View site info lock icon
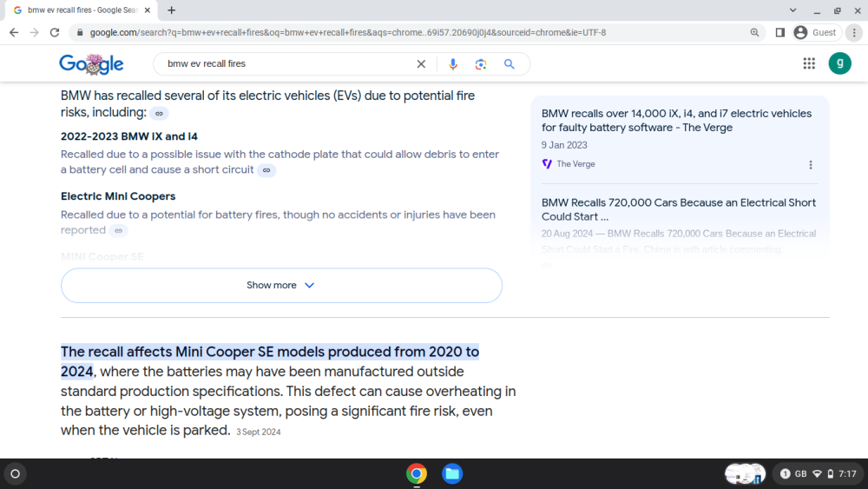The height and width of the screenshot is (489, 868). (x=80, y=33)
